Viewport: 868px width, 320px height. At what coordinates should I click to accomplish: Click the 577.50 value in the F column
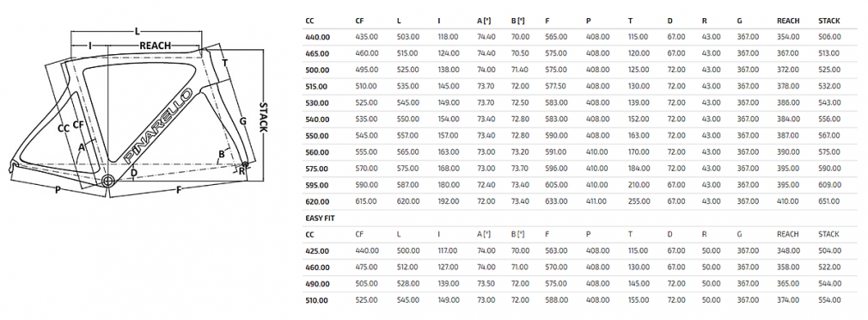point(556,86)
